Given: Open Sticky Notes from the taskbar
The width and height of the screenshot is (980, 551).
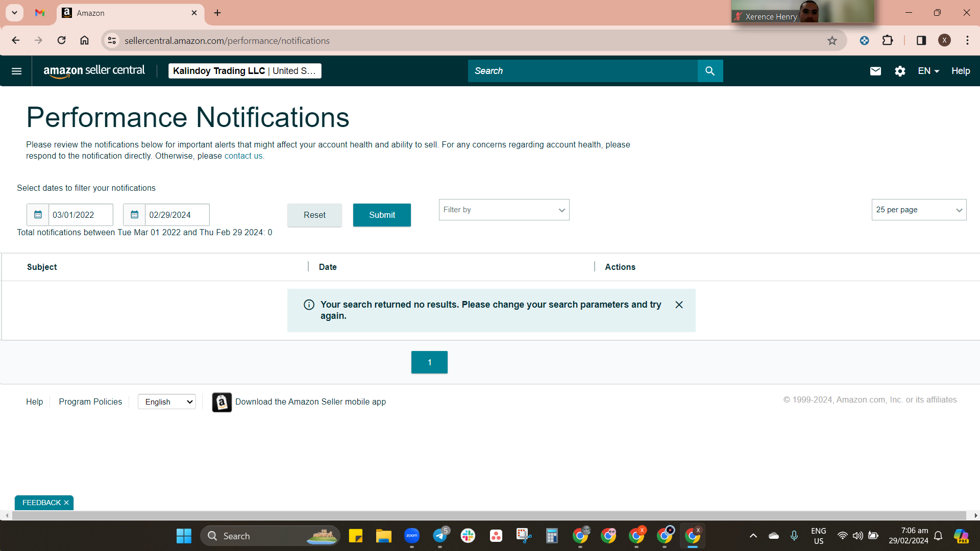Looking at the screenshot, I should 355,536.
